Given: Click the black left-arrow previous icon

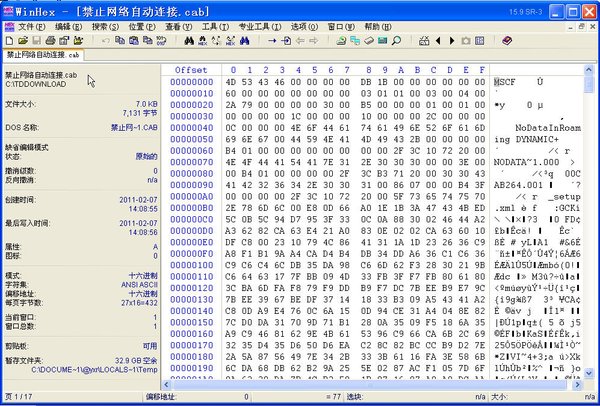Looking at the screenshot, I should tap(438, 41).
